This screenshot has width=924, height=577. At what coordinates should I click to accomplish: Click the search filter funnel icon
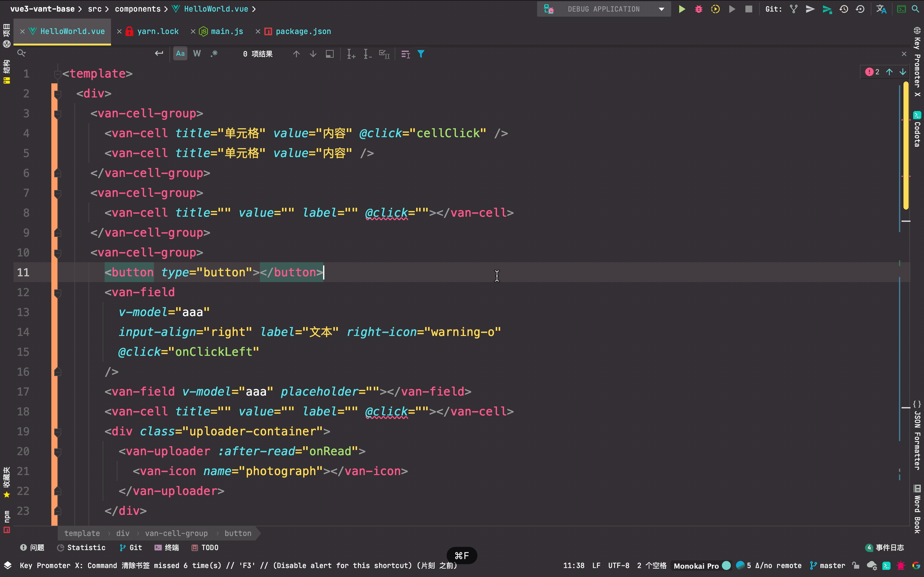click(421, 54)
